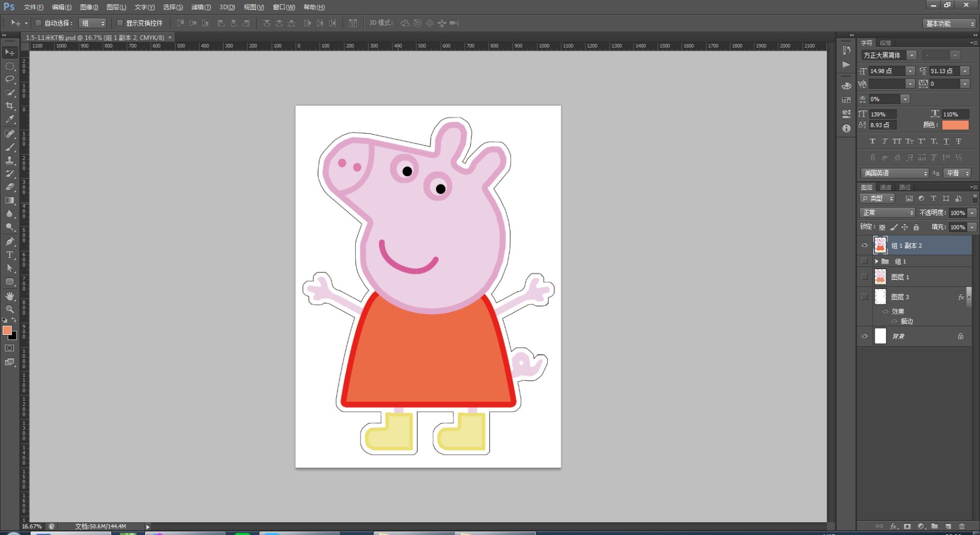Select the Lasso tool
980x535 pixels.
pyautogui.click(x=10, y=79)
